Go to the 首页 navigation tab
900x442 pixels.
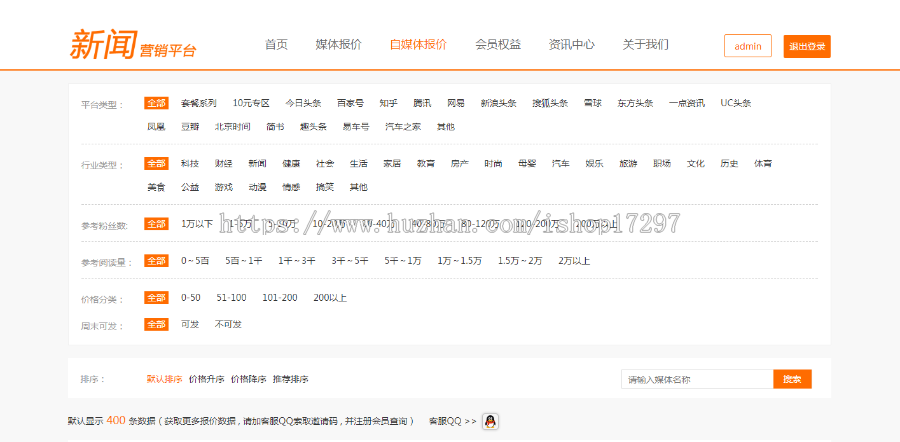pos(276,45)
